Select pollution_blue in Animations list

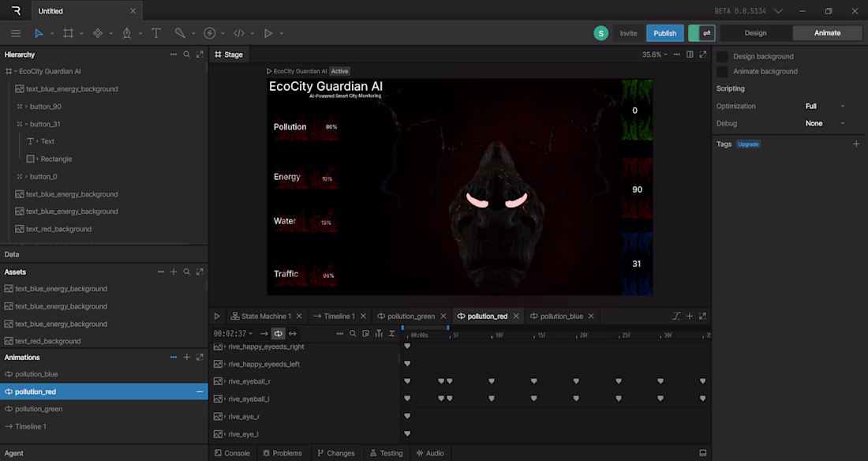tap(103, 374)
